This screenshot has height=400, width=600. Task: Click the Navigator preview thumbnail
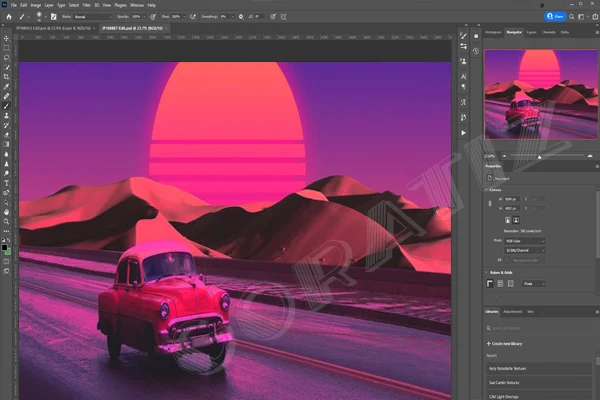pos(541,94)
